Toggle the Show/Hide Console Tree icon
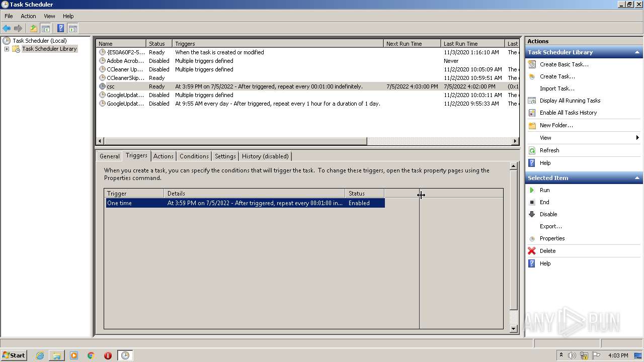Image resolution: width=644 pixels, height=362 pixels. tap(45, 29)
